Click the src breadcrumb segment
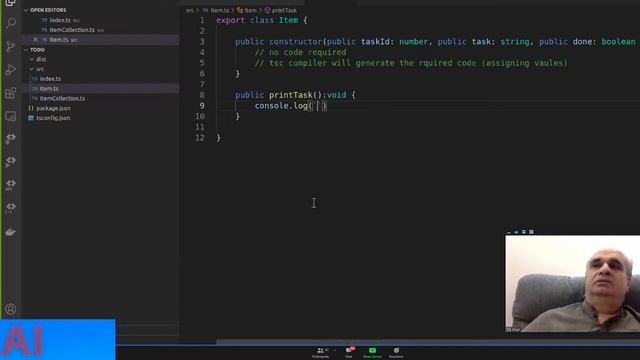Screen dimensions: 640x360 tap(190, 11)
